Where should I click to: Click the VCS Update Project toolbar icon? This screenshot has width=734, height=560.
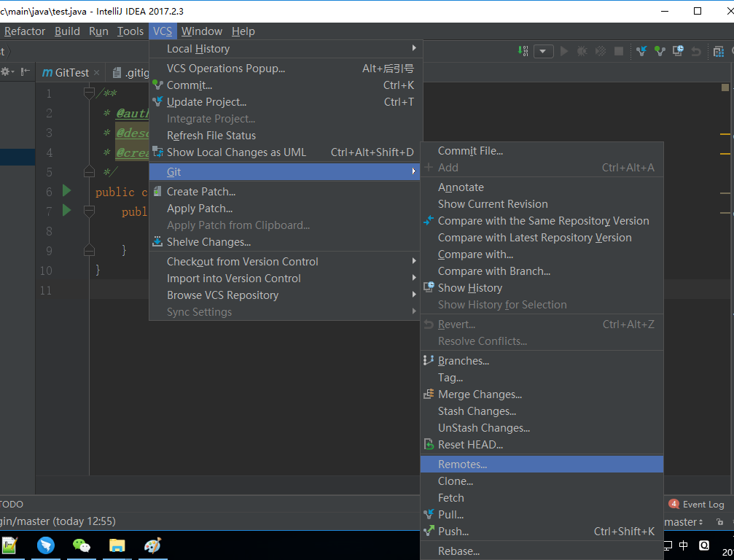(641, 50)
